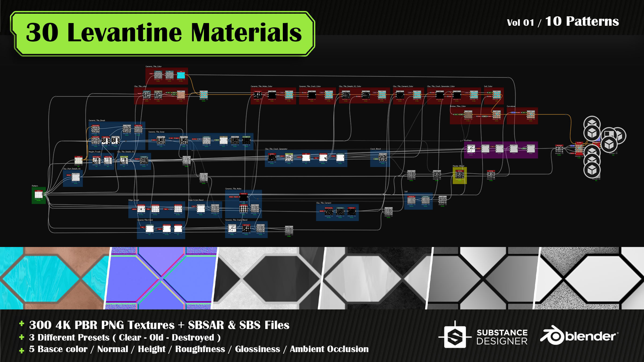Select the "Ceramic_Tile_Break" frame label
Image resolution: width=644 pixels, height=362 pixels.
coord(97,120)
